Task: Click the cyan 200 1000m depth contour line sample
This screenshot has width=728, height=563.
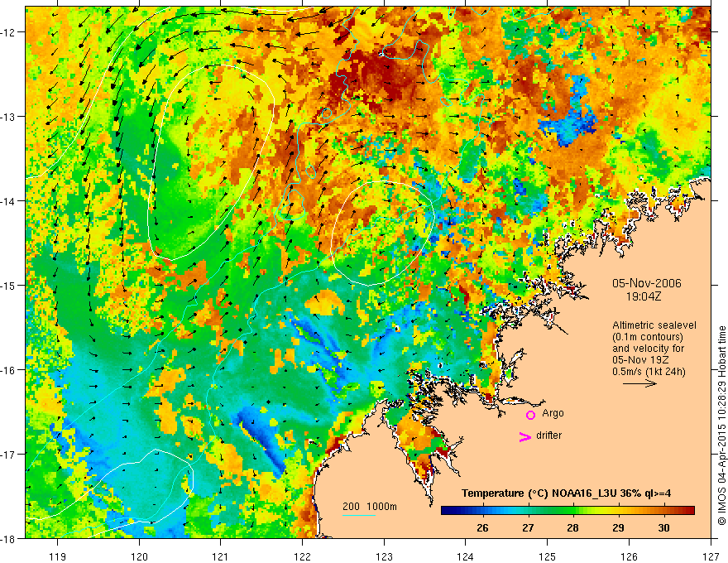Action: click(358, 515)
